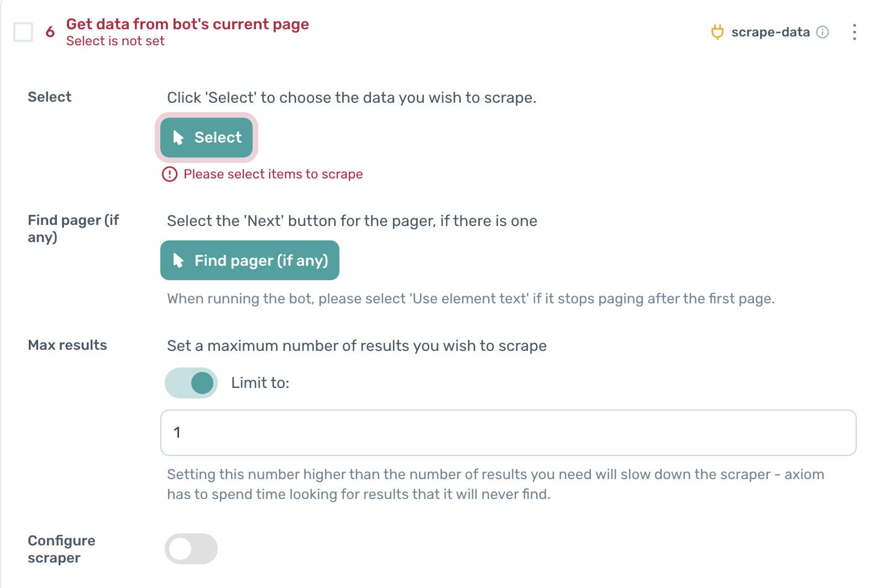This screenshot has height=588, width=880.
Task: Click the red warning exclamation icon
Action: pyautogui.click(x=169, y=175)
